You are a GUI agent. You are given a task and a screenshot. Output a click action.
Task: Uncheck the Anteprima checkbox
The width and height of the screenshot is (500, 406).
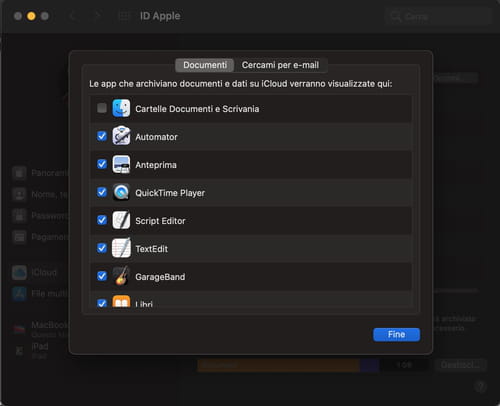[102, 164]
